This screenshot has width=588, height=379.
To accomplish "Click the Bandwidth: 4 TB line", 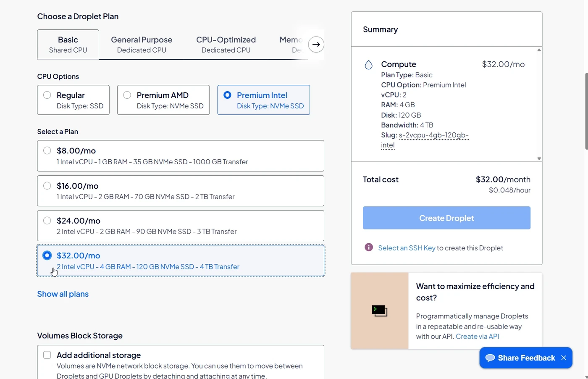I will 407,125.
